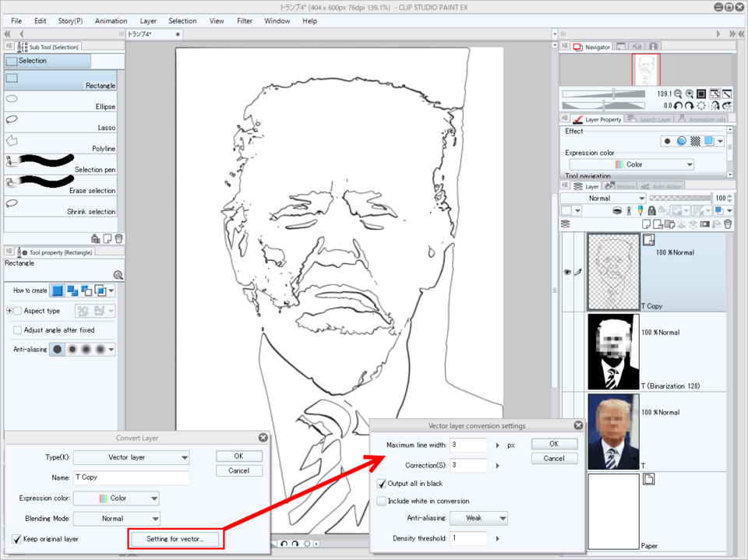The image size is (748, 560).
Task: Enable Include white in conversion
Action: tap(381, 502)
